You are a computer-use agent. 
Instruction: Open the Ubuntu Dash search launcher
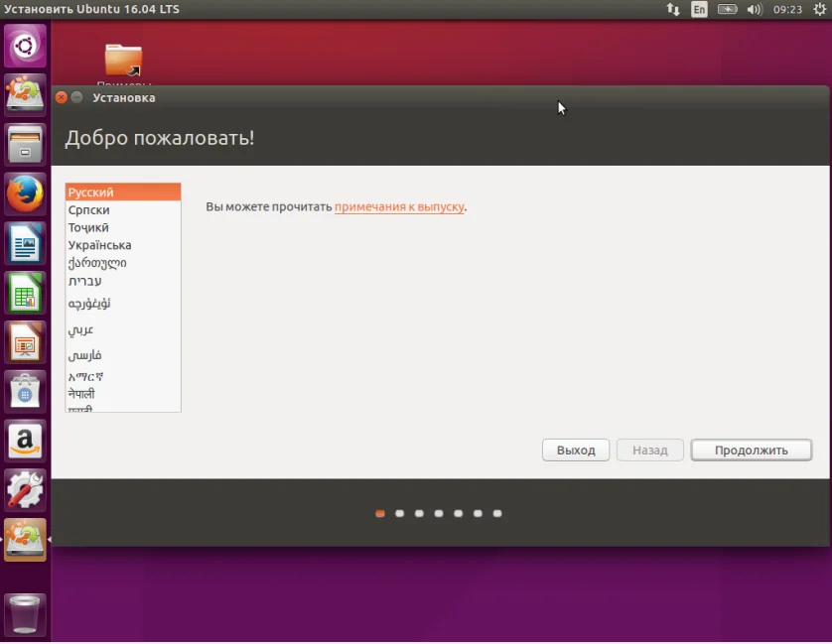[25, 46]
